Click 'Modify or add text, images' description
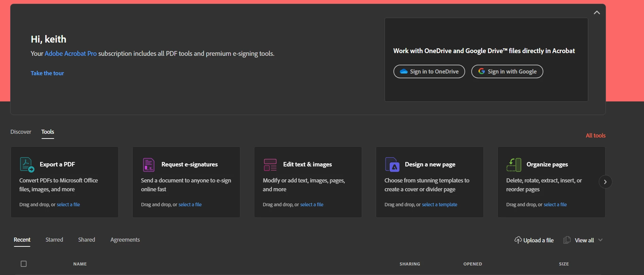644x275 pixels. (304, 185)
